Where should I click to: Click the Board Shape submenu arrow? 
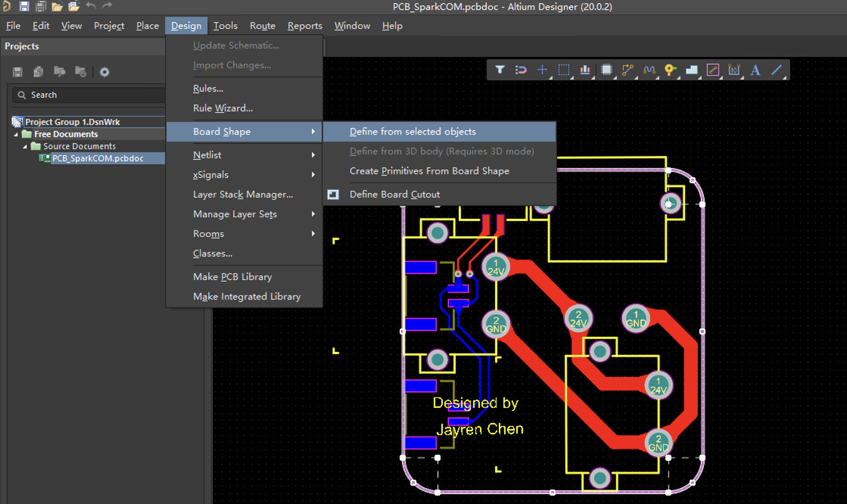pos(313,131)
